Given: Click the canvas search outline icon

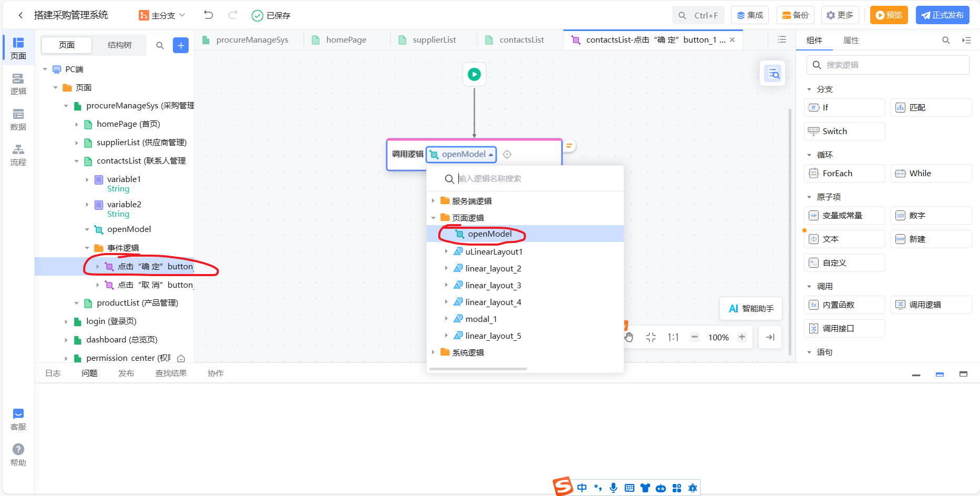Looking at the screenshot, I should [x=773, y=74].
